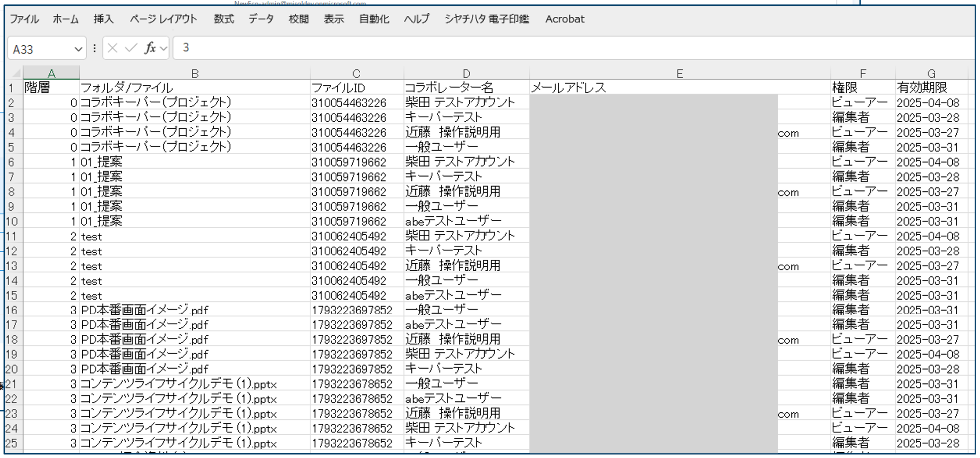
Task: Click the confirm entry checkmark icon
Action: 131,48
